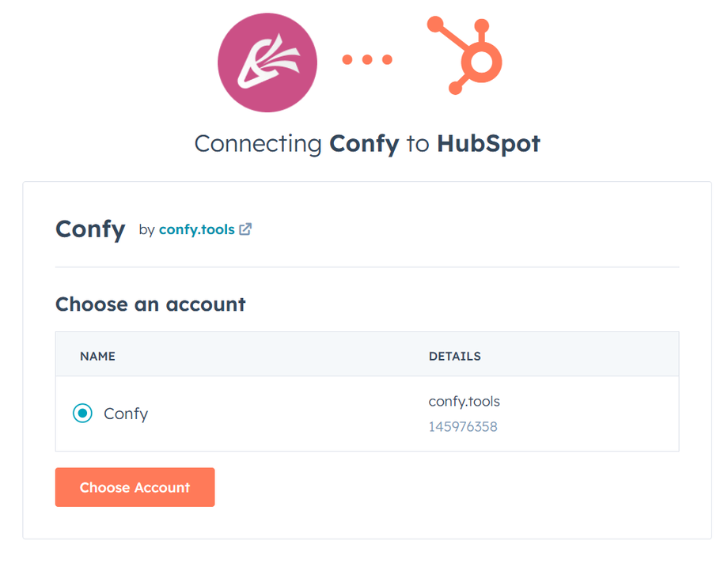Click bold 'HubSpot' text in the heading
Viewport: 728px width, 567px height.
488,144
